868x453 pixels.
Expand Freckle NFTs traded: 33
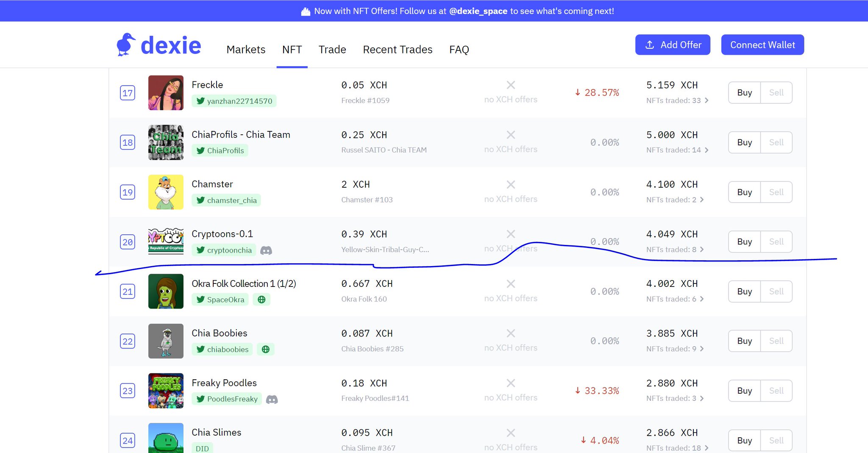(x=677, y=100)
